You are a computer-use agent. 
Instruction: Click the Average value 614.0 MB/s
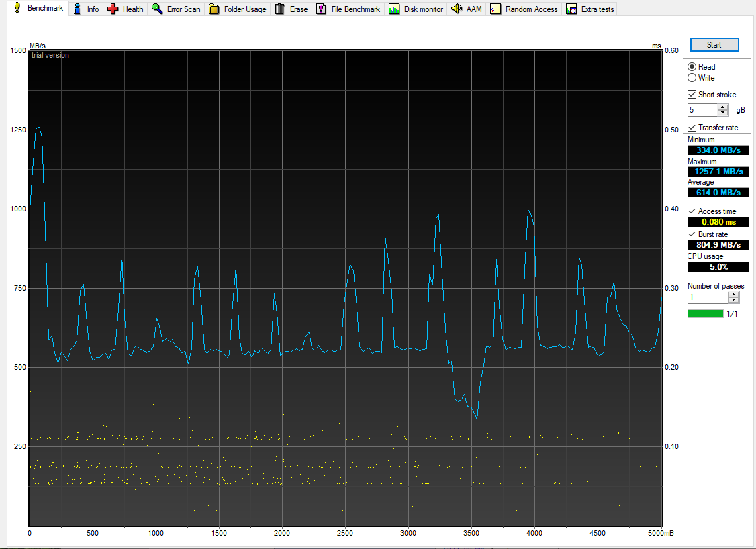[718, 193]
